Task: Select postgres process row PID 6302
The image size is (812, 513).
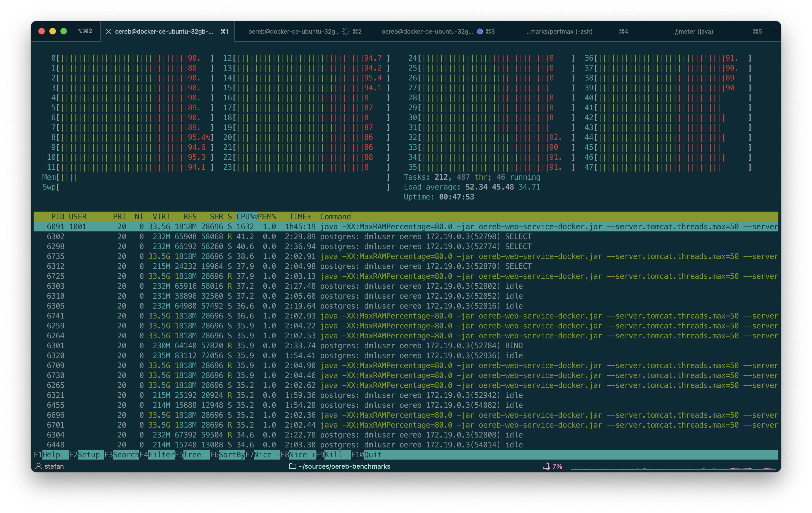Action: [406, 236]
